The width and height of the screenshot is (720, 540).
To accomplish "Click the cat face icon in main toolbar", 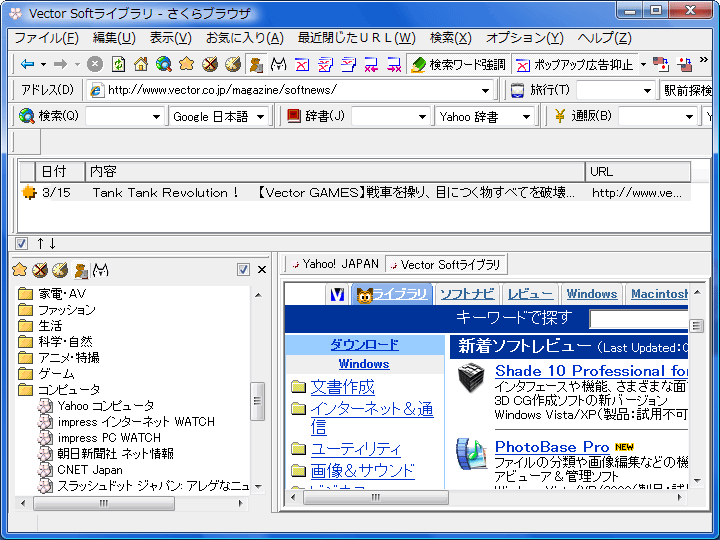I will pyautogui.click(x=279, y=64).
